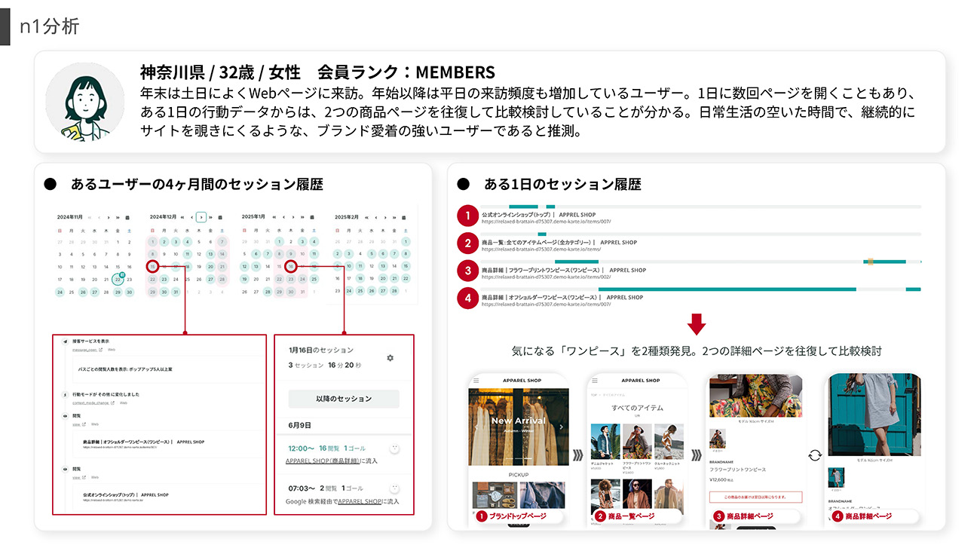Click the 以降のセッション button
Image resolution: width=980 pixels, height=551 pixels.
tap(344, 399)
